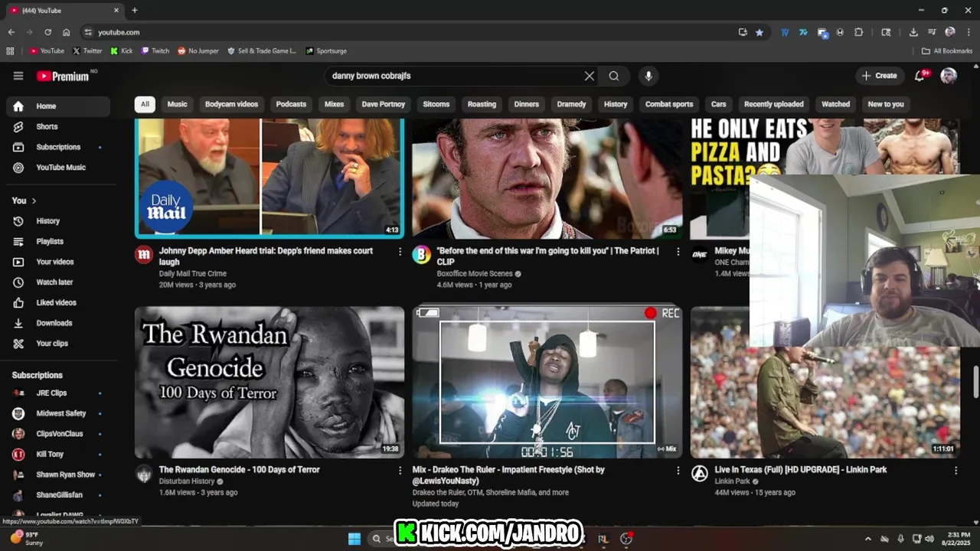This screenshot has width=980, height=551.
Task: Open more options for Johnny Depp video
Action: click(x=400, y=251)
